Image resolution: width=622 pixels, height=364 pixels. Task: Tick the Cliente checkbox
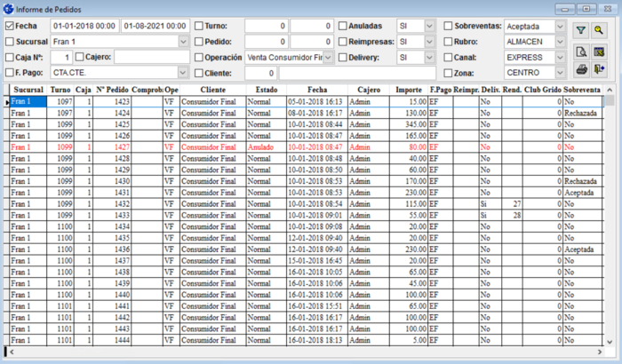click(199, 73)
